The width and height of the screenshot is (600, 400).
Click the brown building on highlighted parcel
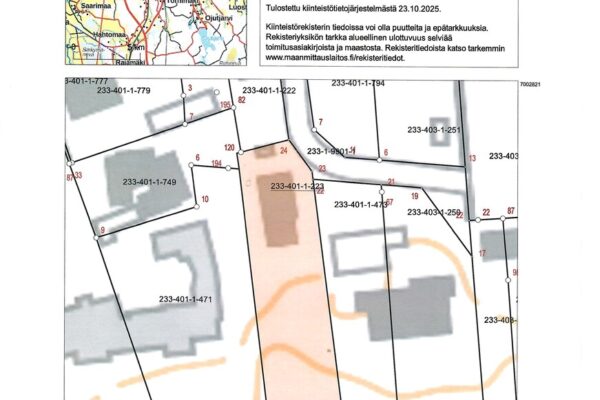(280, 205)
